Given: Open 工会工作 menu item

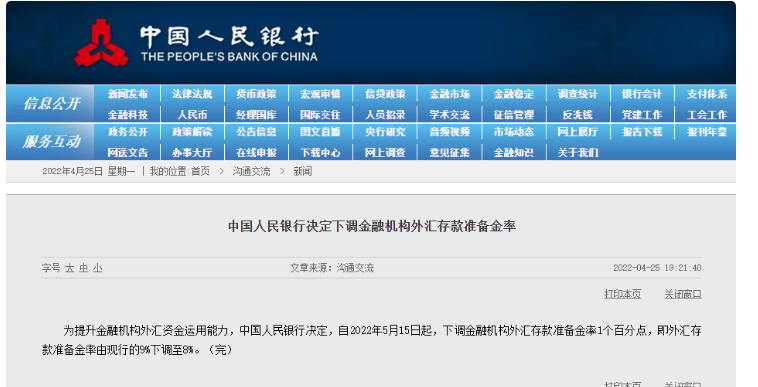Looking at the screenshot, I should pyautogui.click(x=707, y=115).
